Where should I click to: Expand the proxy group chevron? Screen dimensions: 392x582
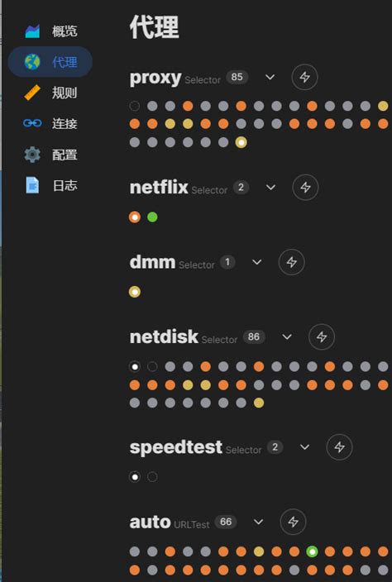pyautogui.click(x=270, y=77)
